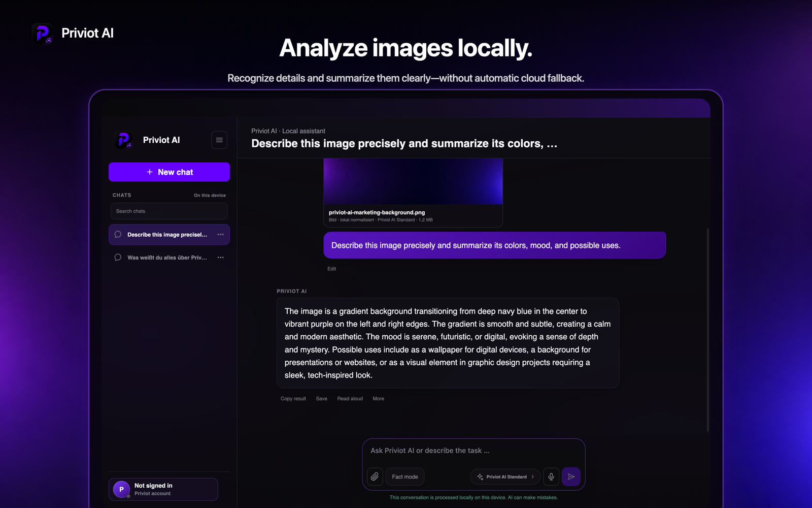
Task: Click the chat scrollbar on the right
Action: (708, 330)
